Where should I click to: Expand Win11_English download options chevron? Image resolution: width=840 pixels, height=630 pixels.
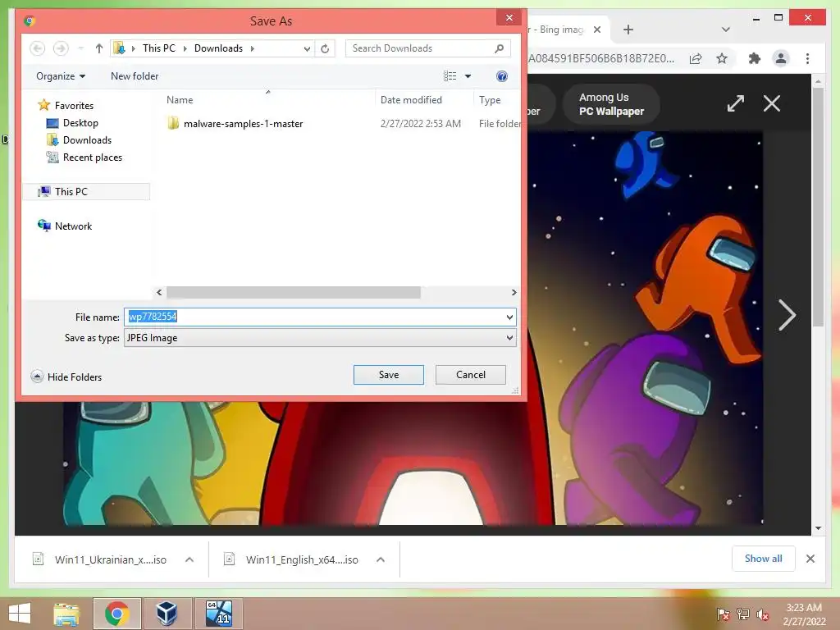click(x=381, y=559)
